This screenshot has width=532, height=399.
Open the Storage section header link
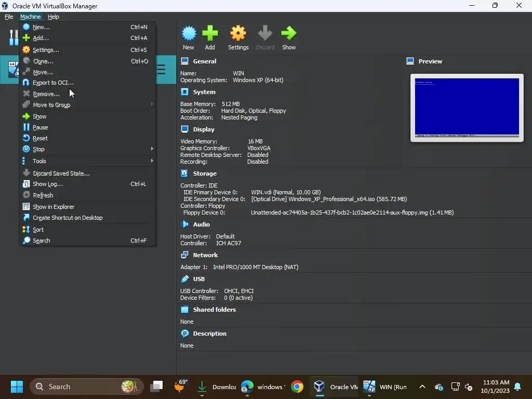205,174
